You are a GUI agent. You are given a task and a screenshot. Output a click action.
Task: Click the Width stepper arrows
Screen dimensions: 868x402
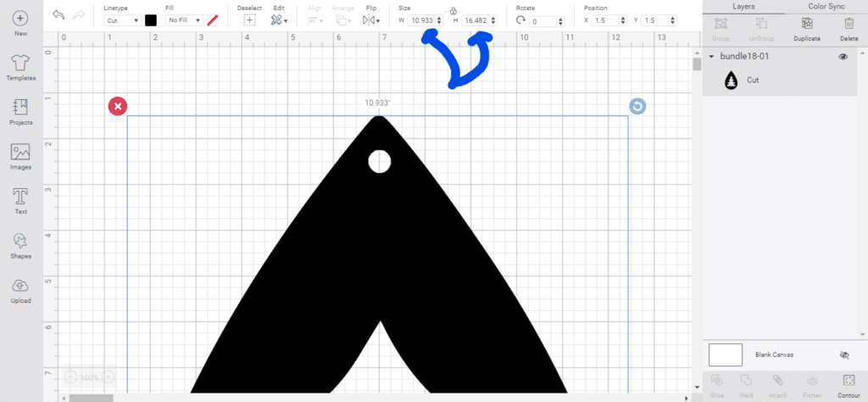tap(439, 21)
